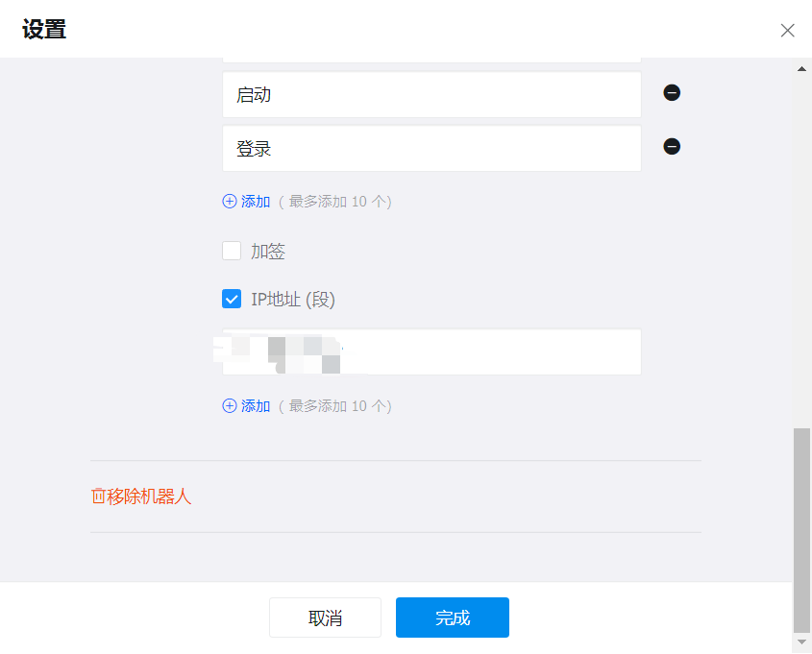This screenshot has width=812, height=654.
Task: Focus the 启动 keyword input field
Action: [431, 95]
